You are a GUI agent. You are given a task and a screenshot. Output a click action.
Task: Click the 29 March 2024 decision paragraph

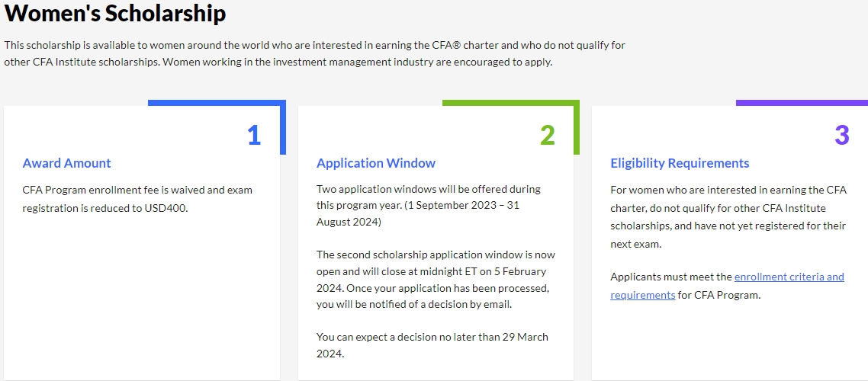(432, 344)
